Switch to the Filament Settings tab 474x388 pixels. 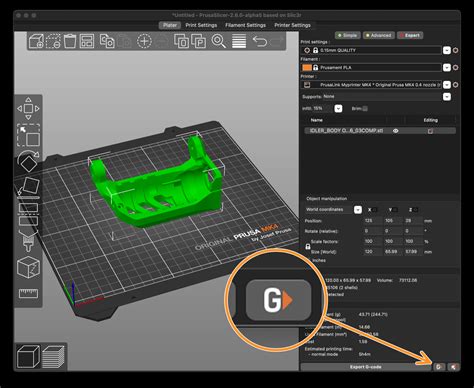245,25
